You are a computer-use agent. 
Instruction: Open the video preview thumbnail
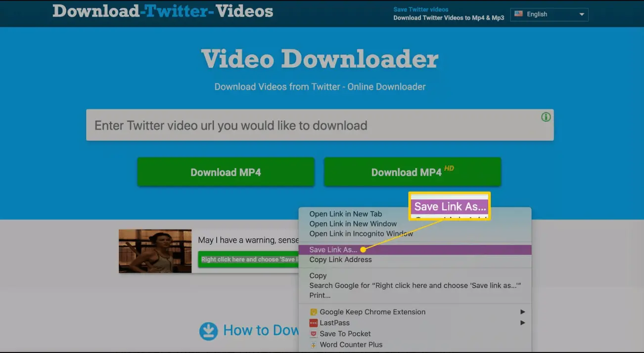[x=155, y=251]
